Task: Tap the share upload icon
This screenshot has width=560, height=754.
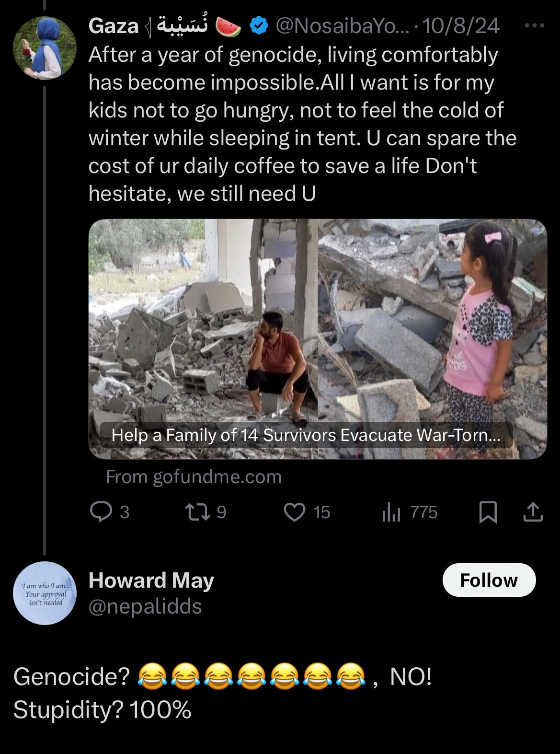Action: [x=533, y=512]
